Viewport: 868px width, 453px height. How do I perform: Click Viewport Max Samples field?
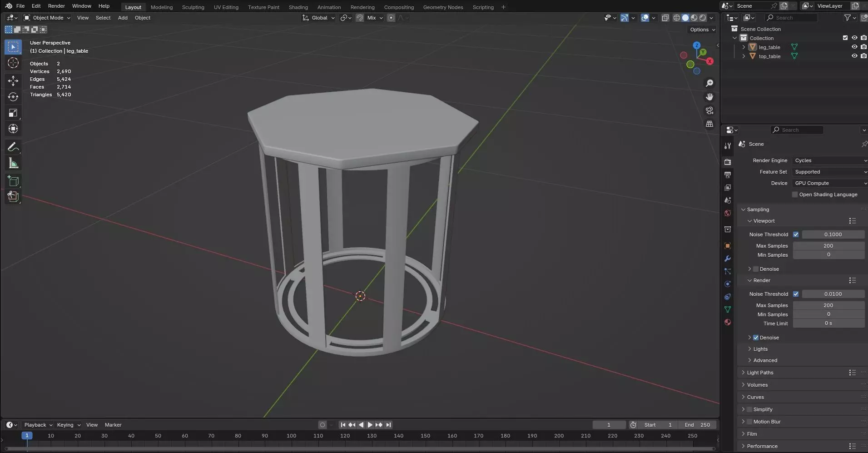click(828, 246)
